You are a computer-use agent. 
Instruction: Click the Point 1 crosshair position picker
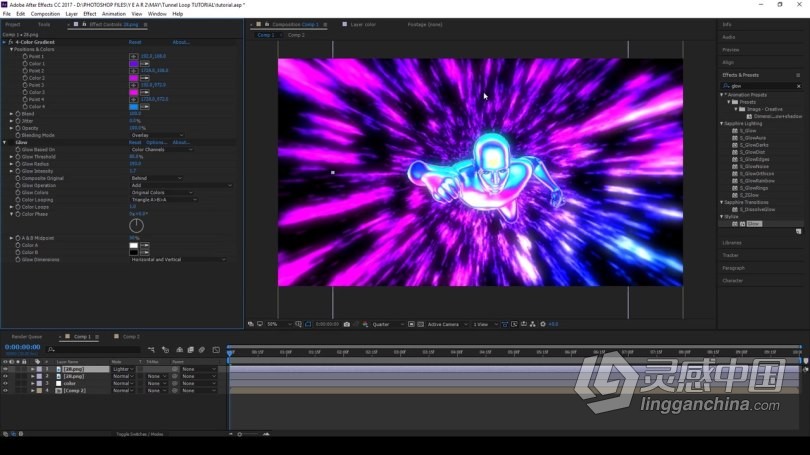[x=133, y=56]
